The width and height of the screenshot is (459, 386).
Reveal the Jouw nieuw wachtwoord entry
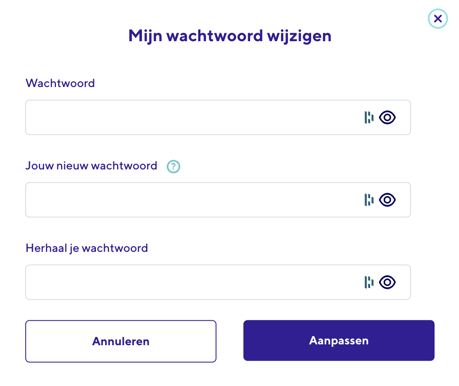coord(387,200)
